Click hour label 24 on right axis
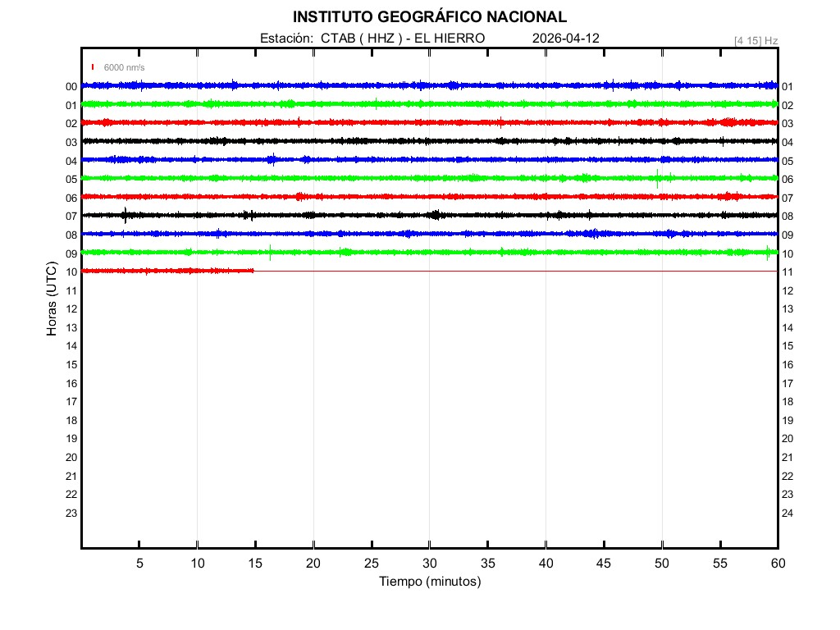Viewport: 840px width, 630px height. [x=787, y=513]
